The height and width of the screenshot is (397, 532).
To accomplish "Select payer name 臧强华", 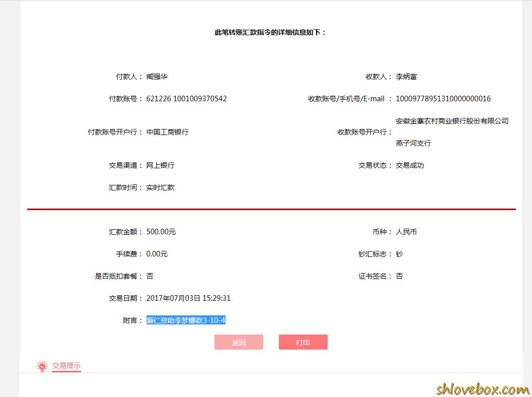I will [157, 77].
